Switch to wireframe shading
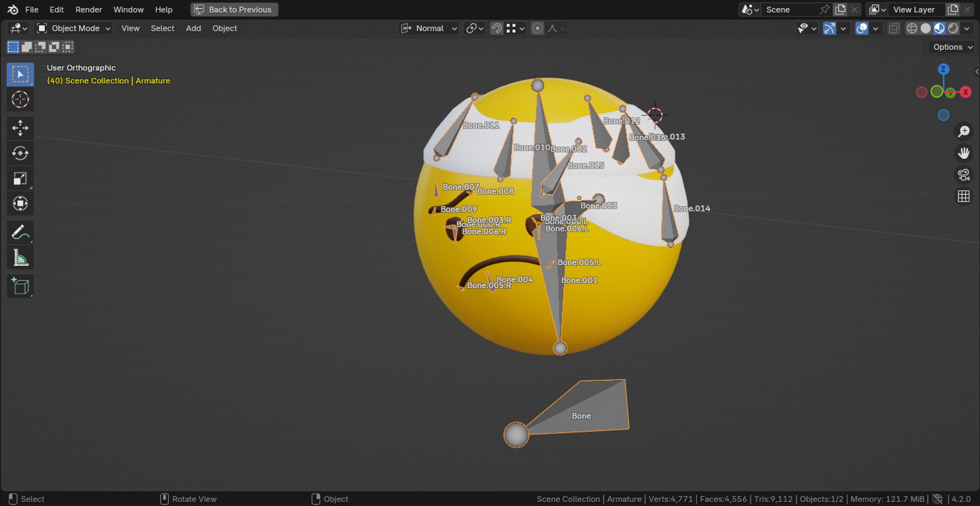Viewport: 980px width, 506px height. pos(912,29)
